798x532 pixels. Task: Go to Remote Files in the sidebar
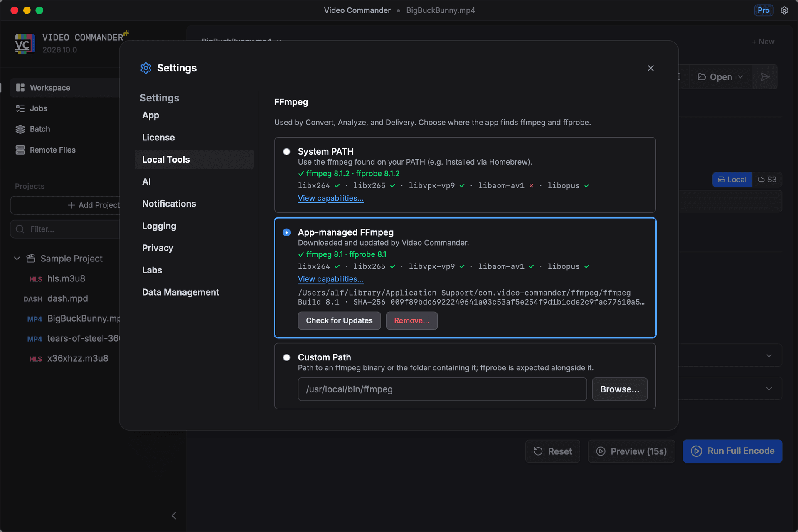pyautogui.click(x=64, y=150)
